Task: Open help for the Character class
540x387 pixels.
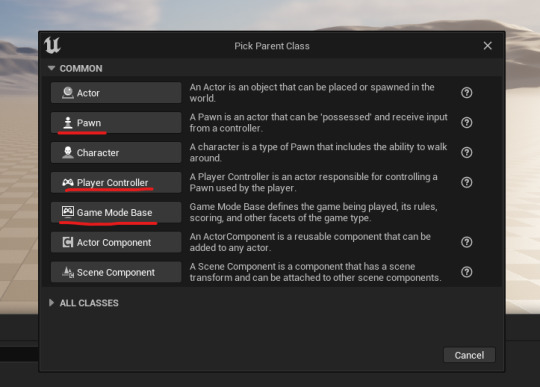Action: coord(467,153)
